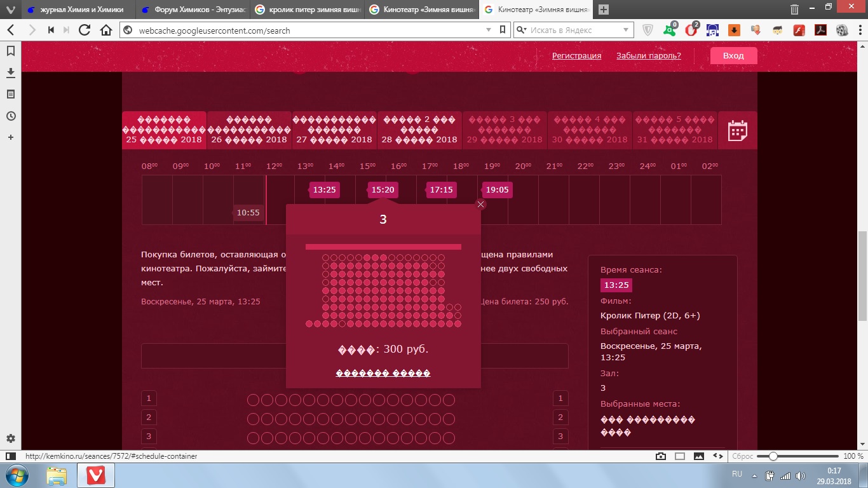Adjust the page zoom slider

773,456
